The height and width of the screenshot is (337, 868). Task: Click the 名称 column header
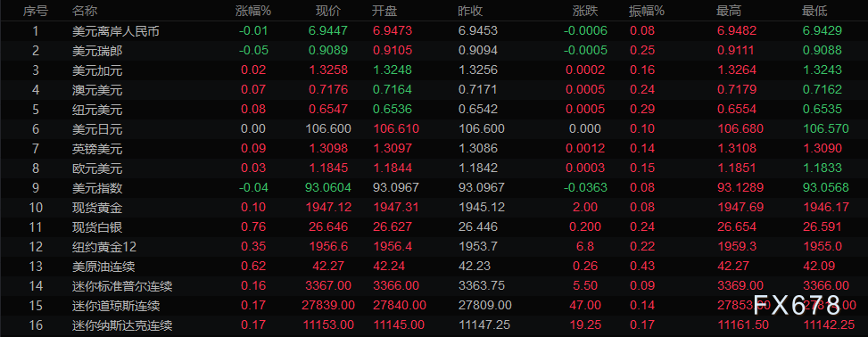tap(85, 11)
